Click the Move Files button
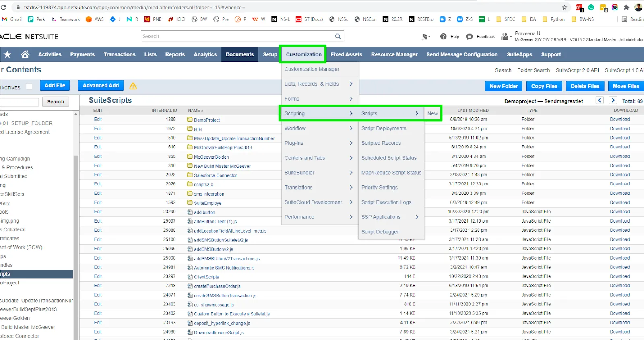Image resolution: width=644 pixels, height=340 pixels. (625, 86)
